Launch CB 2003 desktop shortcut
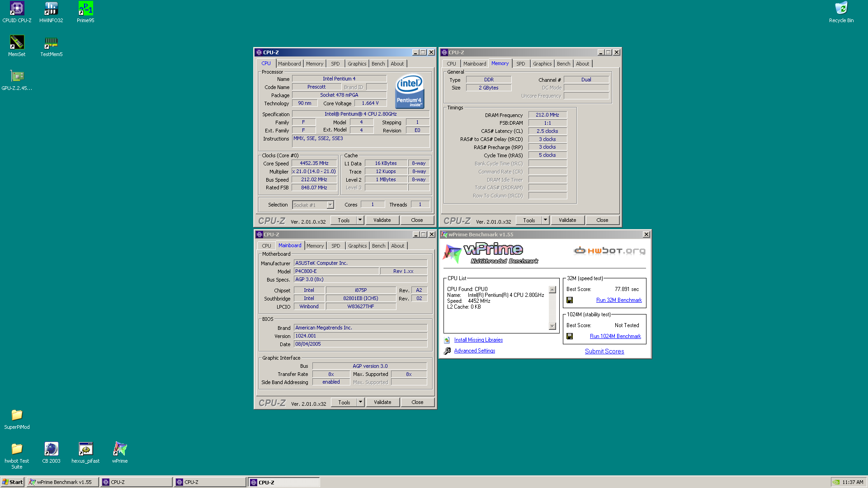Image resolution: width=868 pixels, height=488 pixels. (51, 453)
